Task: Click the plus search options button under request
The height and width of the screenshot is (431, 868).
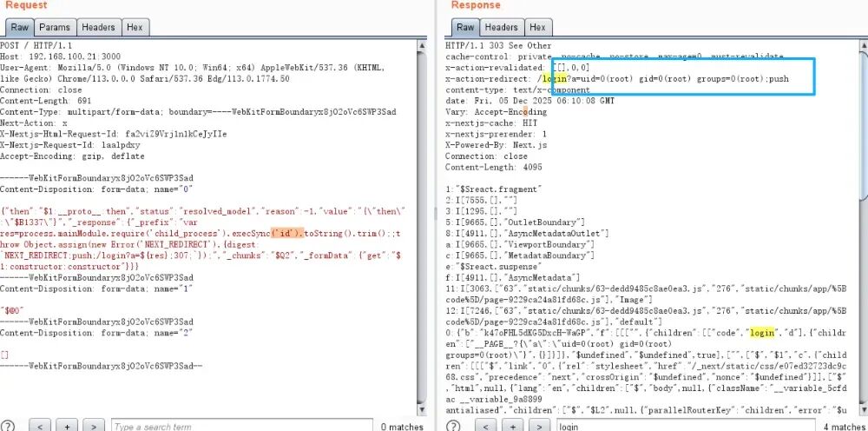Action: (69, 426)
